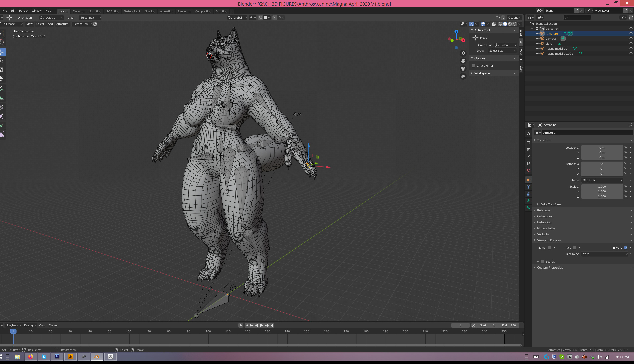Uncheck the In Front option
The width and height of the screenshot is (634, 364).
tap(626, 248)
